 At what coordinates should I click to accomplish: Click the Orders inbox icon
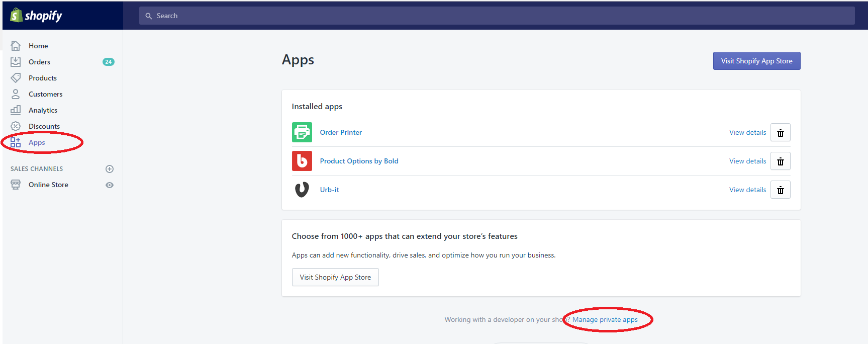point(16,62)
